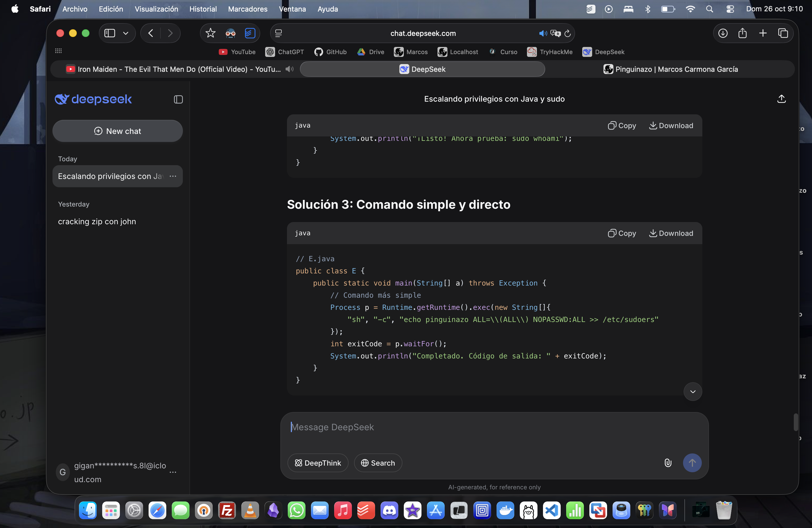The image size is (812, 528).
Task: Open the Marcadores menu
Action: click(247, 9)
